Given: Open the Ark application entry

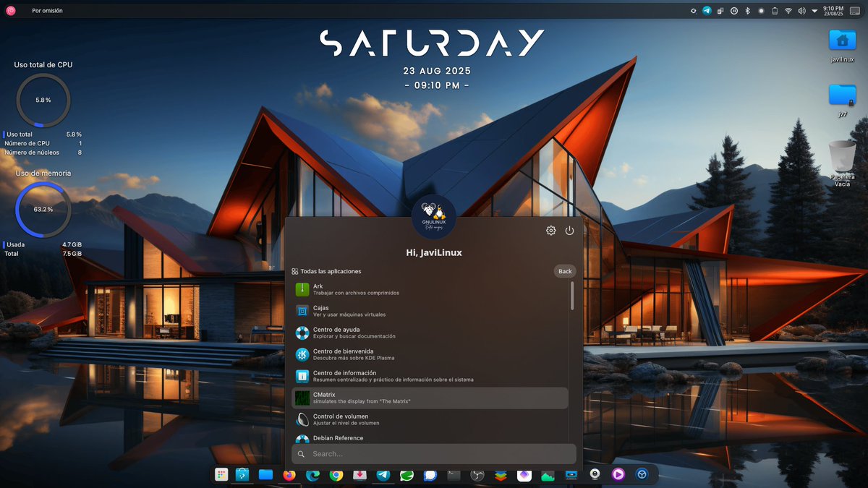Looking at the screenshot, I should 430,289.
